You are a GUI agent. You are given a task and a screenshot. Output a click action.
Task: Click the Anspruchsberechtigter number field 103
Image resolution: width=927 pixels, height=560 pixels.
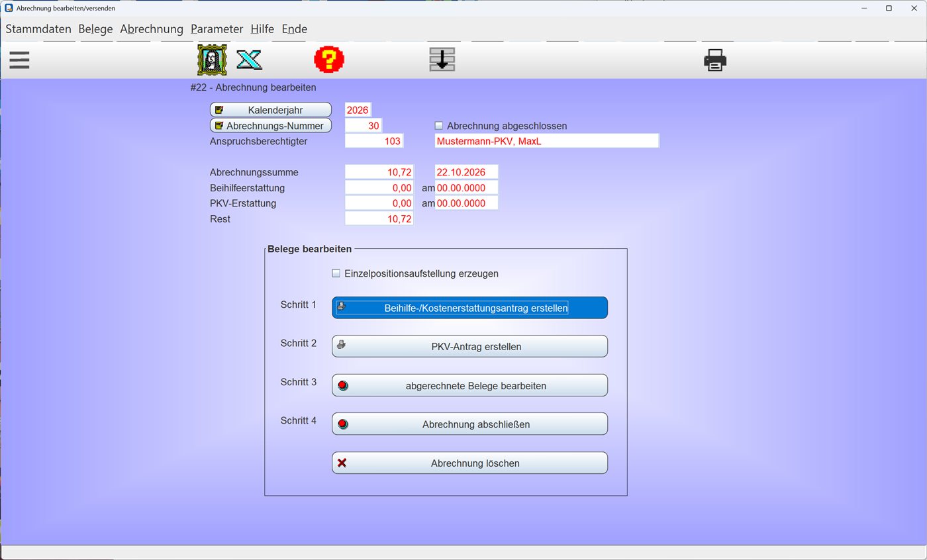pyautogui.click(x=374, y=141)
